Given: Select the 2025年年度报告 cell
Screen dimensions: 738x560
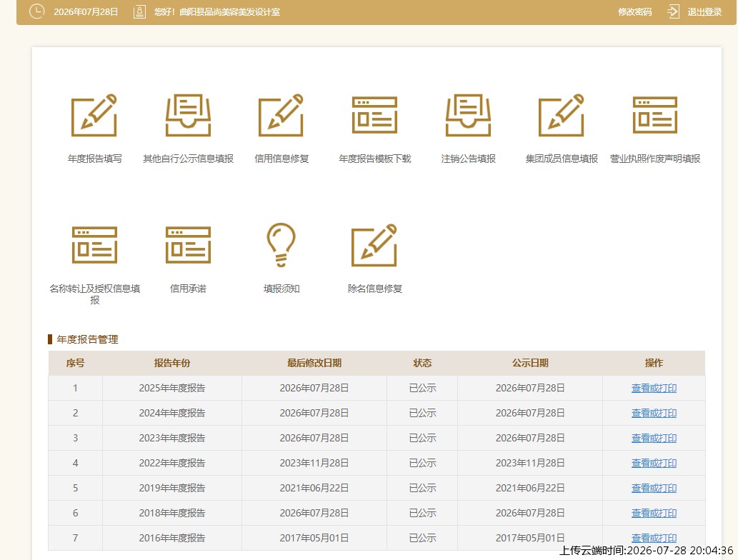Looking at the screenshot, I should (172, 388).
